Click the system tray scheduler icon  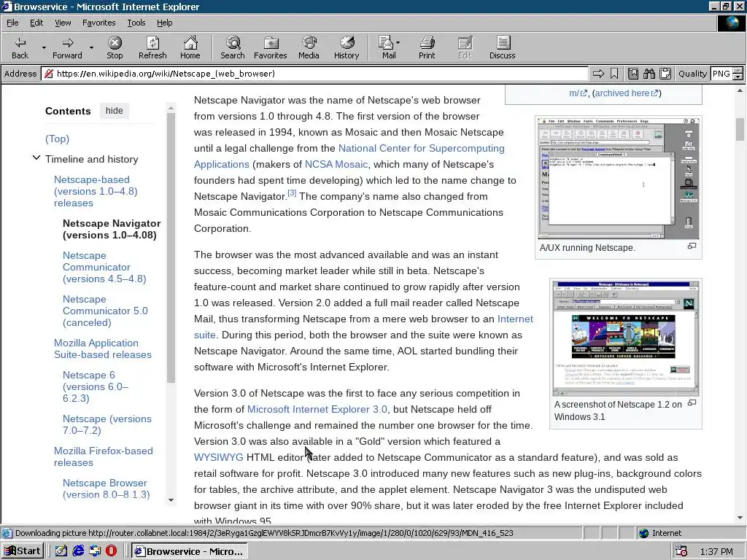click(x=681, y=551)
